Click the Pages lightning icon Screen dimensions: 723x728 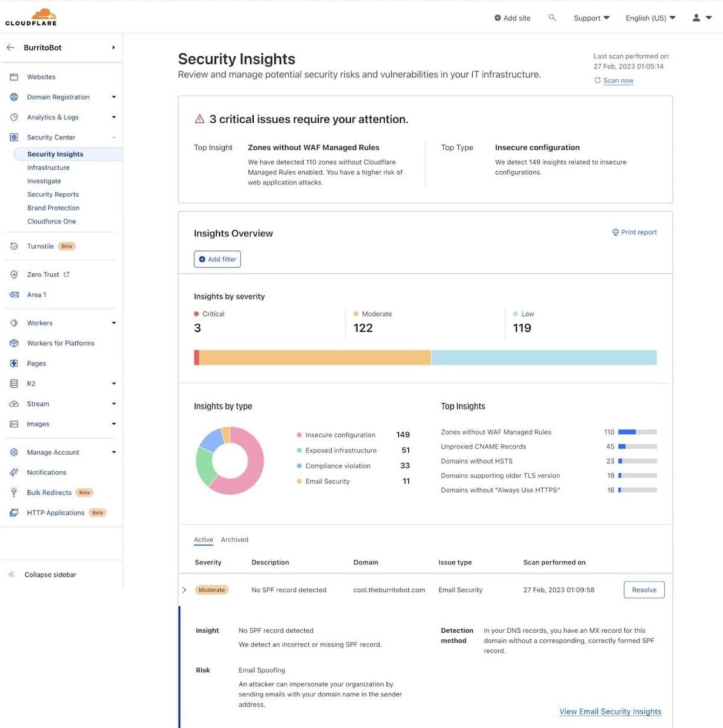click(14, 364)
